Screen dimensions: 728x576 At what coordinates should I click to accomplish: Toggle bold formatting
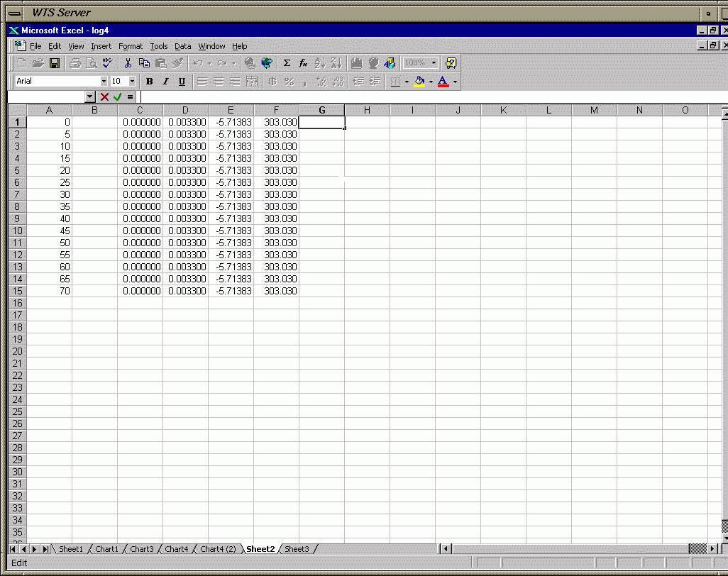pyautogui.click(x=149, y=82)
